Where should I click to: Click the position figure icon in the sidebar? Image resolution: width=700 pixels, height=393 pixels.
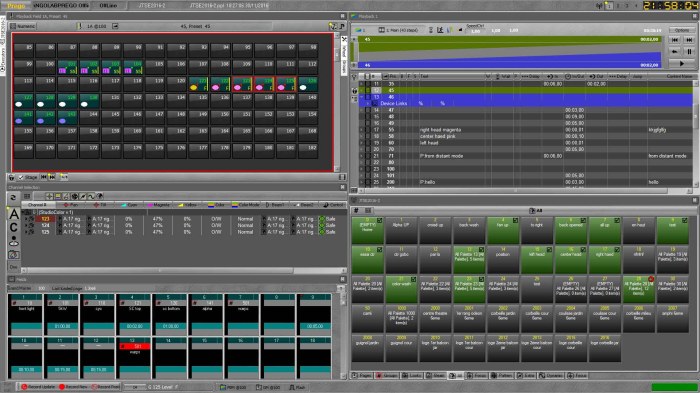pyautogui.click(x=14, y=242)
